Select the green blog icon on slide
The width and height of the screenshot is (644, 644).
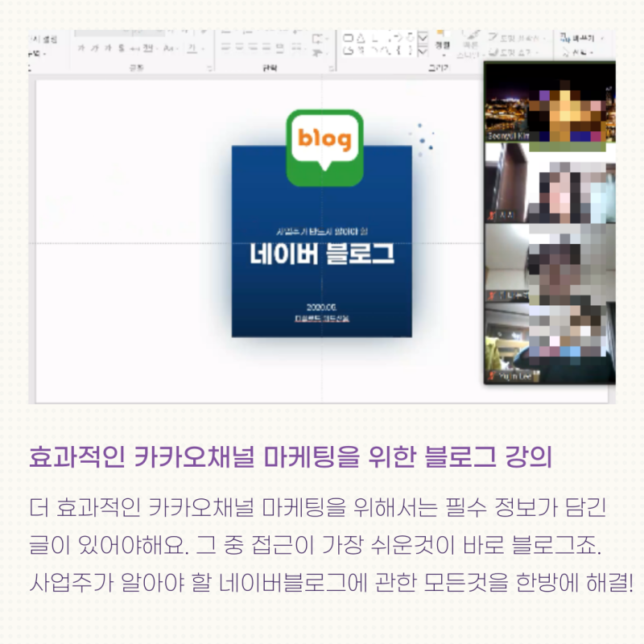point(324,147)
